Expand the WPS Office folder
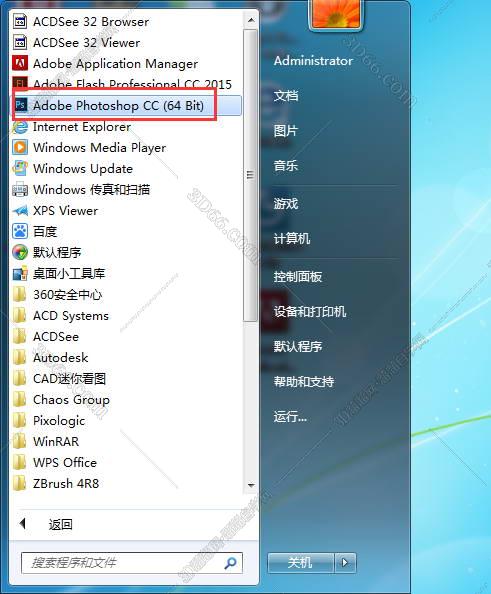The width and height of the screenshot is (491, 594). point(55,463)
